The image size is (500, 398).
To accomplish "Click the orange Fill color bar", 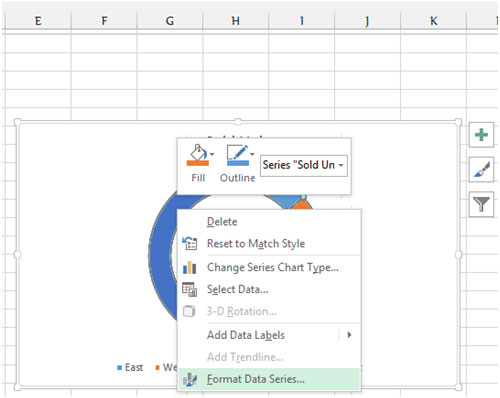I will click(198, 163).
